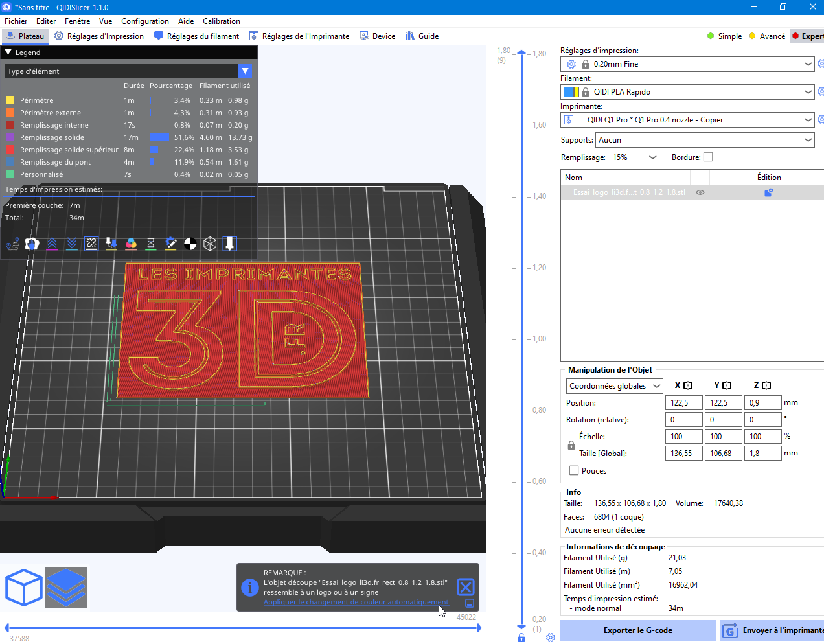Toggle the travel moves display icon
Image resolution: width=824 pixels, height=644 pixels.
click(x=12, y=244)
